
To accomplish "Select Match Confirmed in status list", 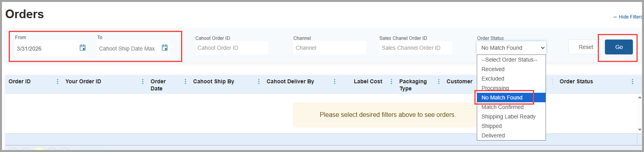I will pos(511,107).
